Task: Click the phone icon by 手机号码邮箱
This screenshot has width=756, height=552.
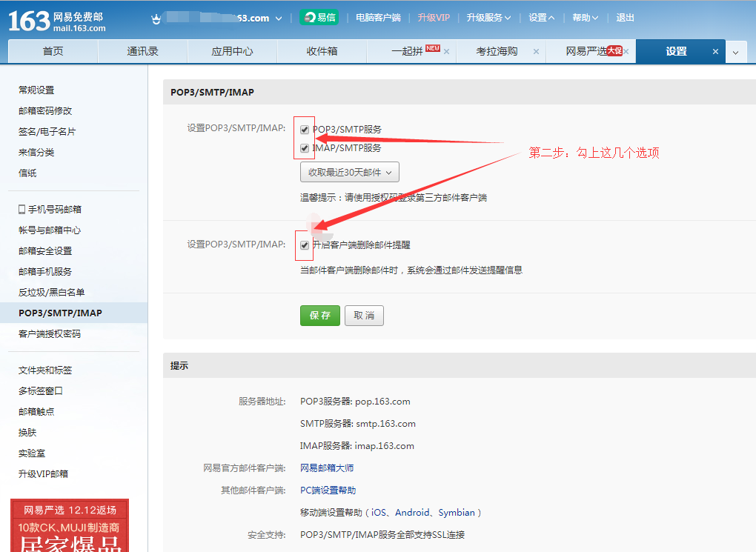Action: pos(21,209)
